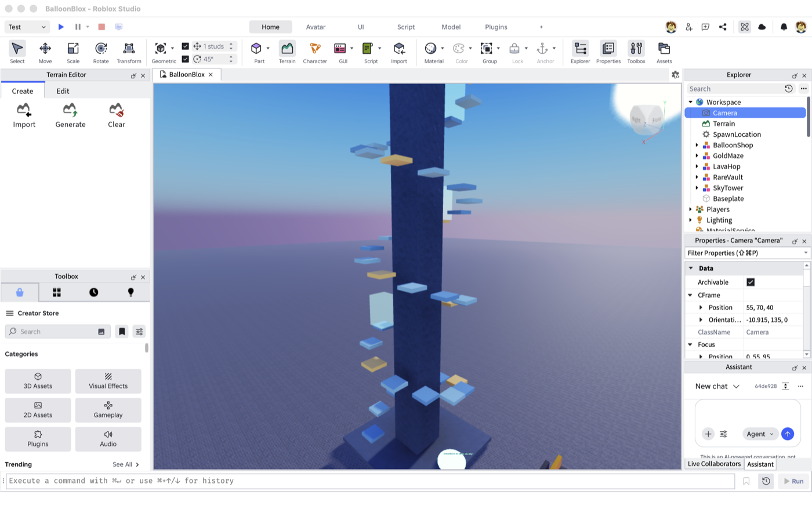Switch to the Model ribbon tab
Viewport: 812px width, 509px height.
click(x=451, y=27)
